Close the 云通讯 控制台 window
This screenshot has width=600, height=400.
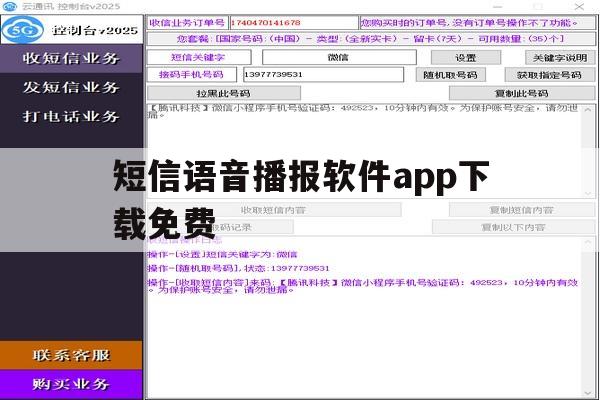(579, 7)
